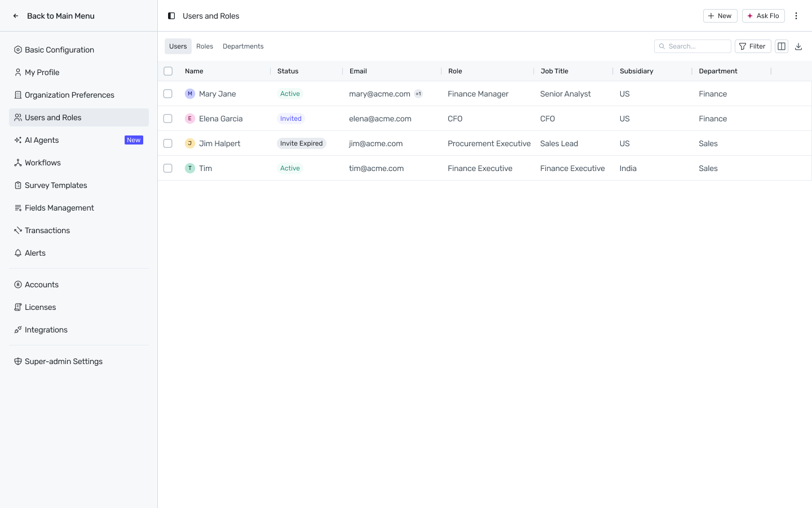Image resolution: width=812 pixels, height=508 pixels.
Task: Click the Workflows branch icon
Action: coord(18,163)
